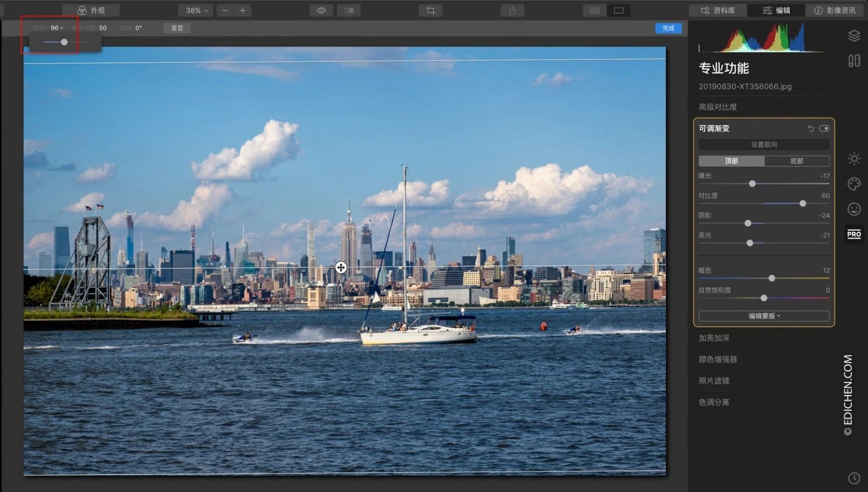The image size is (868, 492).
Task: Click the 专业功能 heading
Action: (724, 68)
